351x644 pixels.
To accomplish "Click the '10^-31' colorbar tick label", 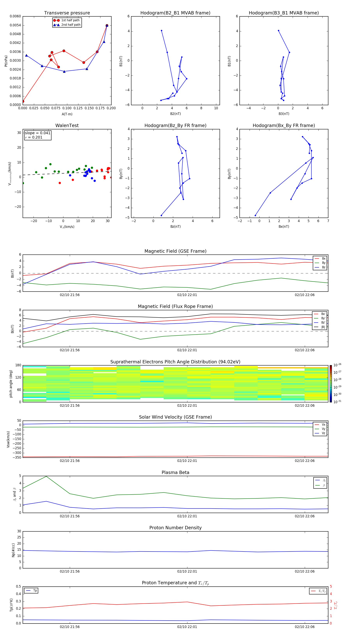I will coord(337,402).
